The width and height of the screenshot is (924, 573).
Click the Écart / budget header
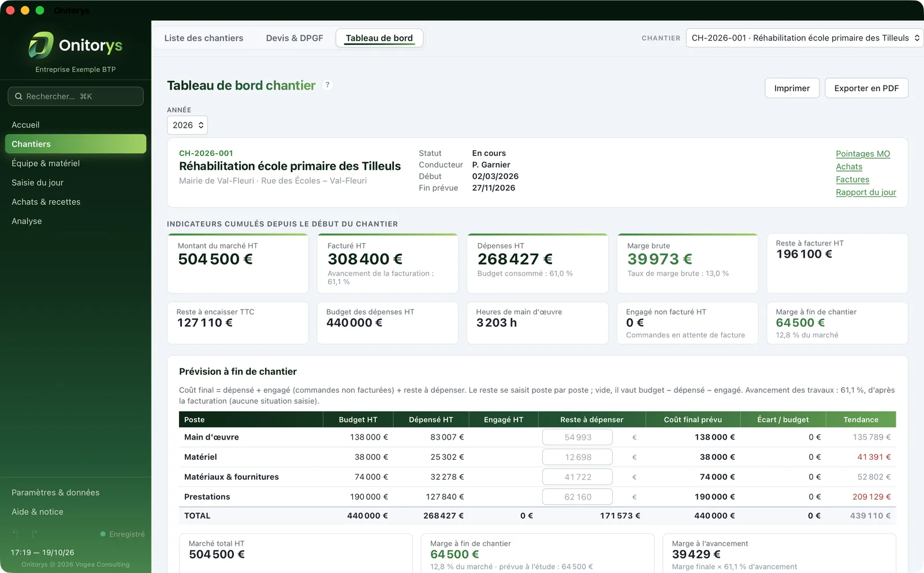click(x=783, y=420)
